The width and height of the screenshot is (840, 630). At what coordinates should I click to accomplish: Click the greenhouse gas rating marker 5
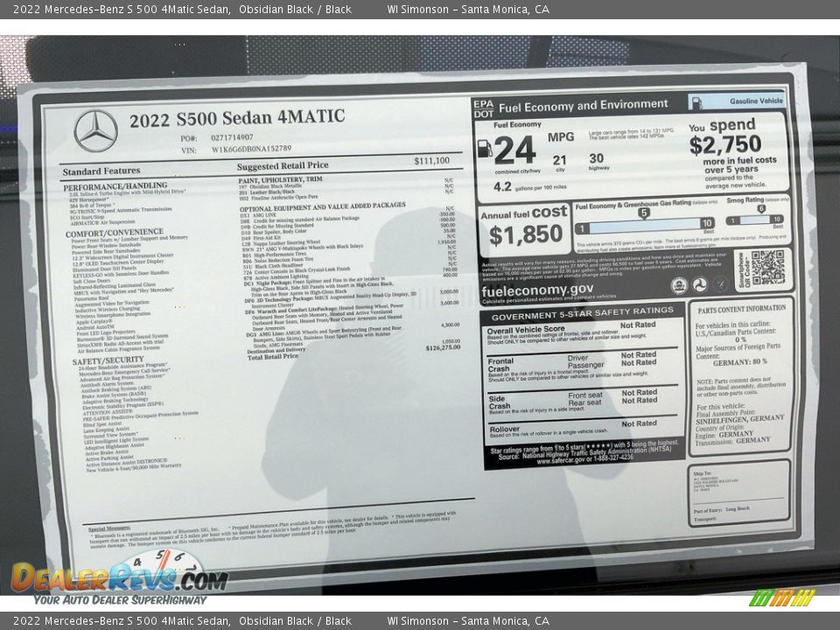[644, 213]
